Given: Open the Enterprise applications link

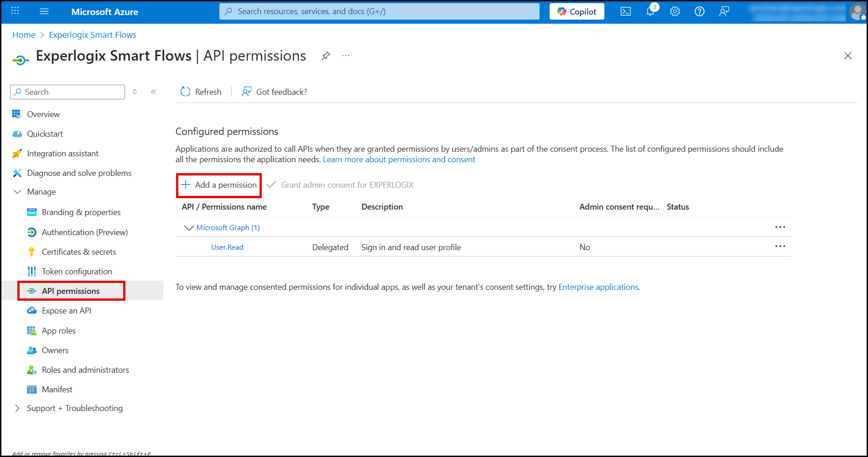Looking at the screenshot, I should (x=598, y=287).
